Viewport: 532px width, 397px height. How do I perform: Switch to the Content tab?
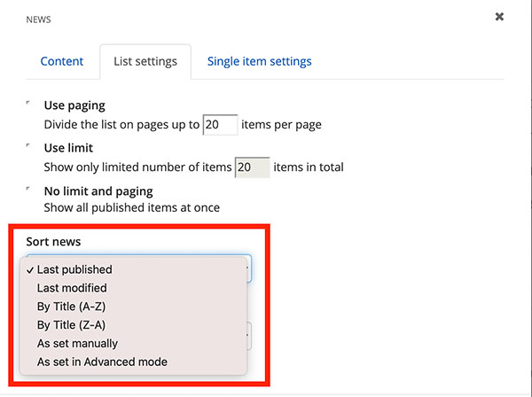62,62
